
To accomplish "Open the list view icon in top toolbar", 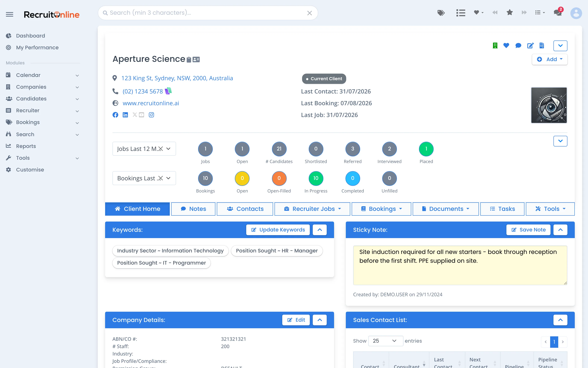I will click(x=461, y=13).
